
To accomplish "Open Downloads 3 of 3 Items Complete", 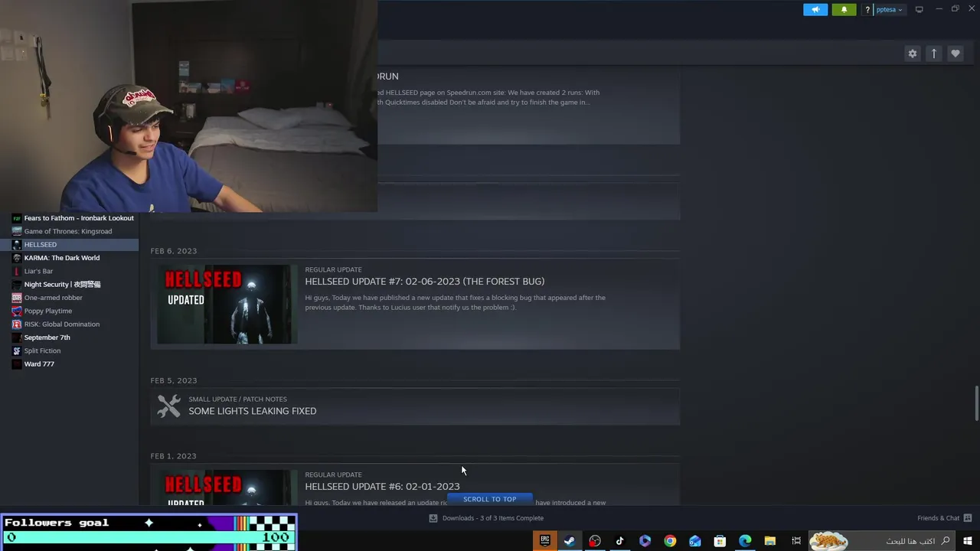I will click(x=492, y=518).
